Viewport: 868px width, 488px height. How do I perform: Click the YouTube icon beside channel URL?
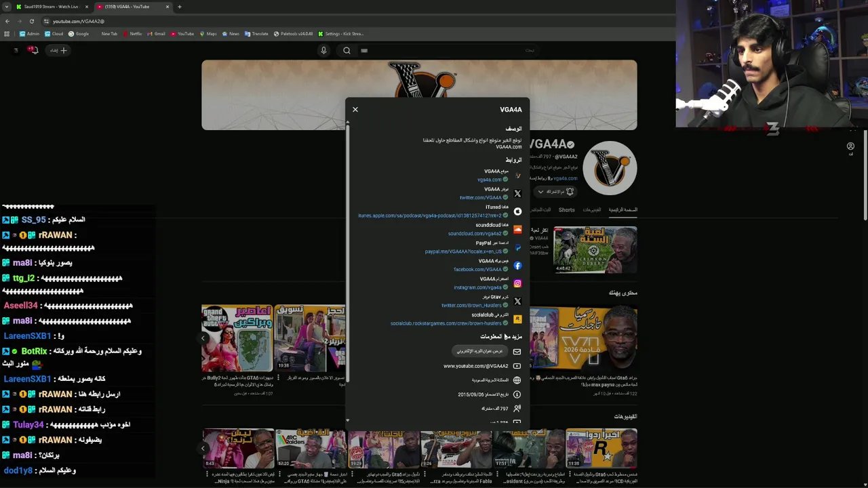pyautogui.click(x=517, y=366)
